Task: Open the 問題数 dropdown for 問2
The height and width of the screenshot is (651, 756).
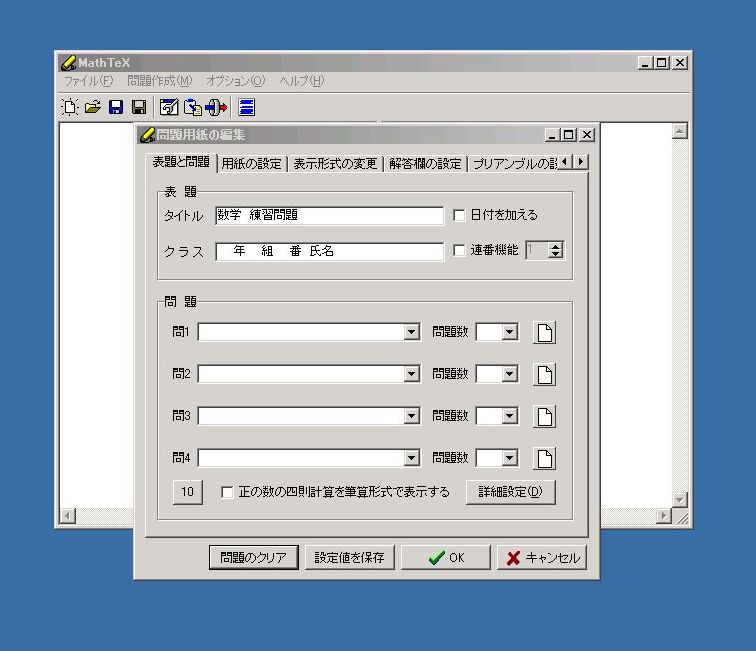Action: pos(510,374)
